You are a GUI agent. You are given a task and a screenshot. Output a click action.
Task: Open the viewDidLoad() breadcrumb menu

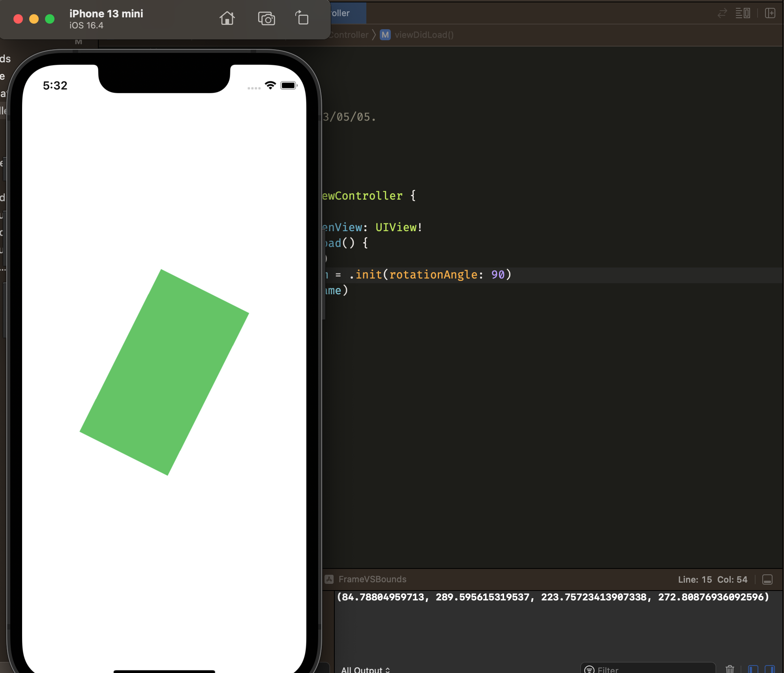coord(424,35)
